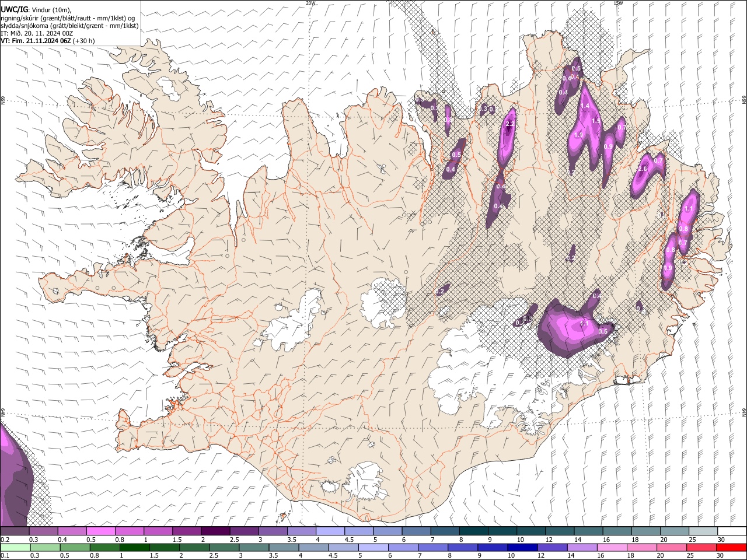
Task: Pick the bright red swatch after 30 in lower legend
Action: 731,548
